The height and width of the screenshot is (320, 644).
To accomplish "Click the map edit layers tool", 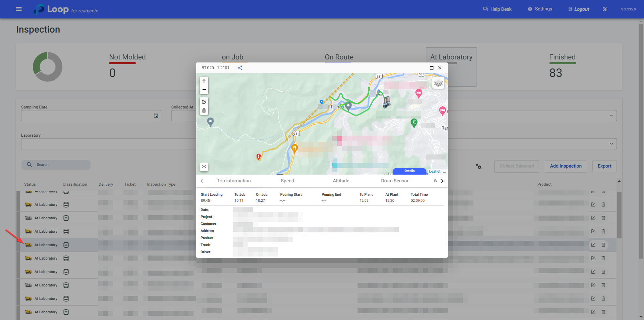I will point(204,101).
